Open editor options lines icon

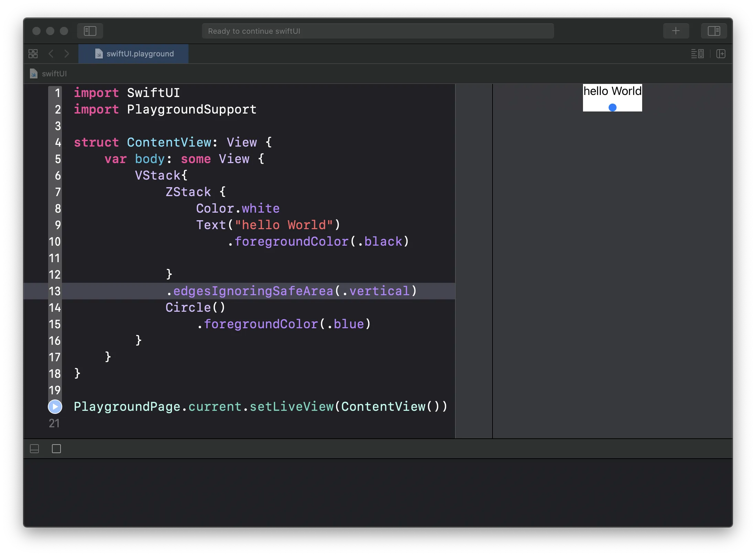697,54
